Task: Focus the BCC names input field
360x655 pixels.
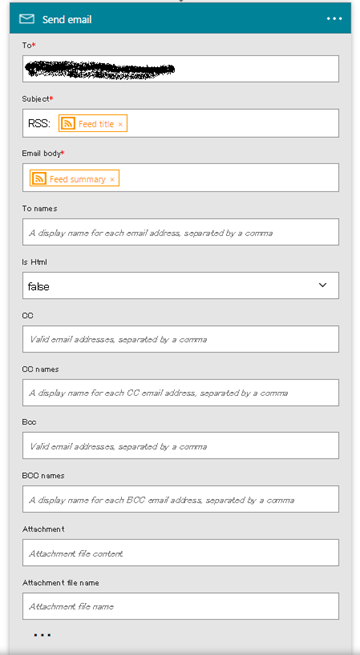Action: (180, 499)
